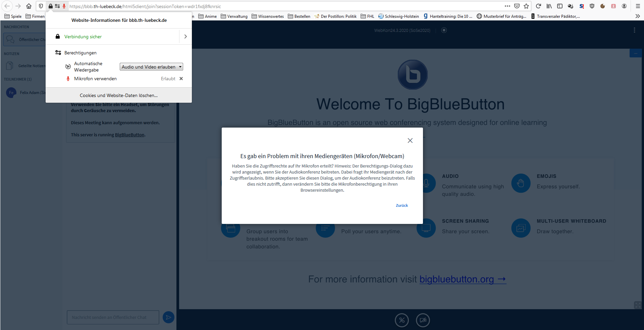
Task: Click the BigBlueButton link in the chat
Action: pyautogui.click(x=129, y=135)
